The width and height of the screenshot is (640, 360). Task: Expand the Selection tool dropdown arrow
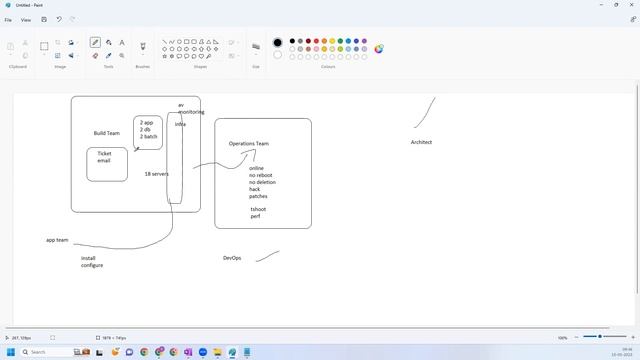(44, 55)
